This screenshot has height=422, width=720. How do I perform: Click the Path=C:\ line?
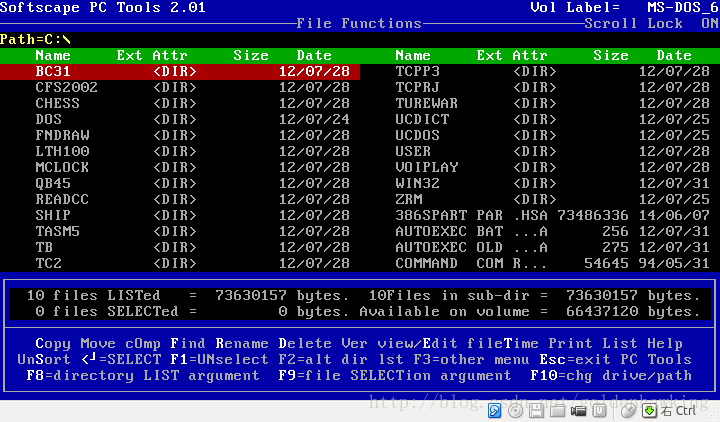click(x=35, y=39)
